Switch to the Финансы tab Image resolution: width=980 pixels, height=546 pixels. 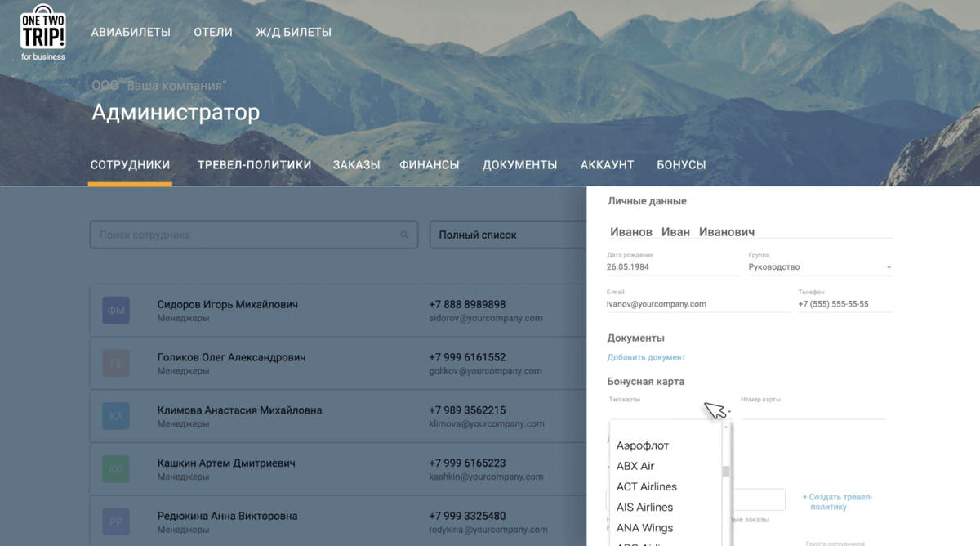(x=429, y=165)
